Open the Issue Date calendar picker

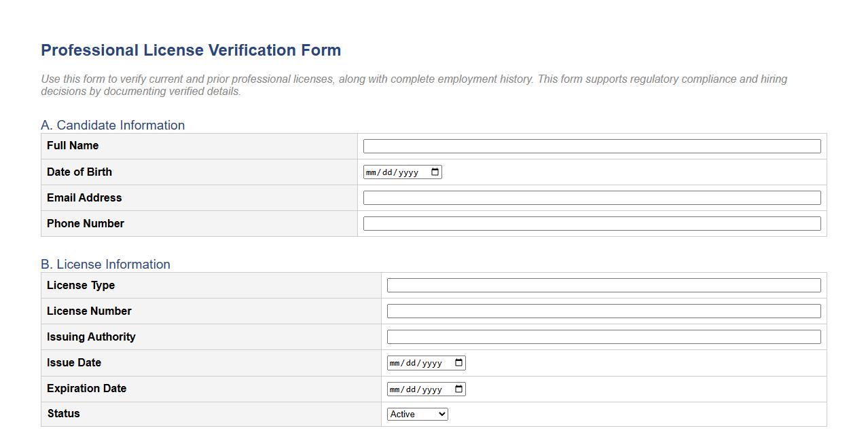[458, 362]
